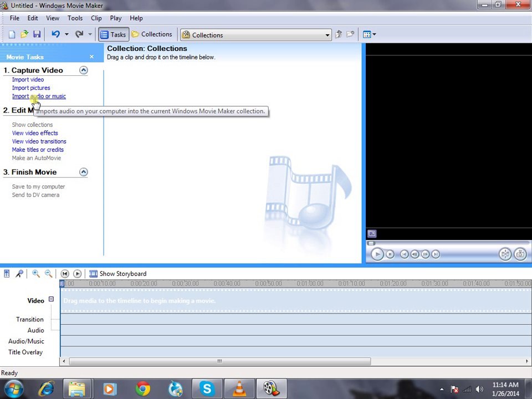The image size is (532, 399).
Task: Save the project with the floppy disk icon
Action: click(x=37, y=34)
